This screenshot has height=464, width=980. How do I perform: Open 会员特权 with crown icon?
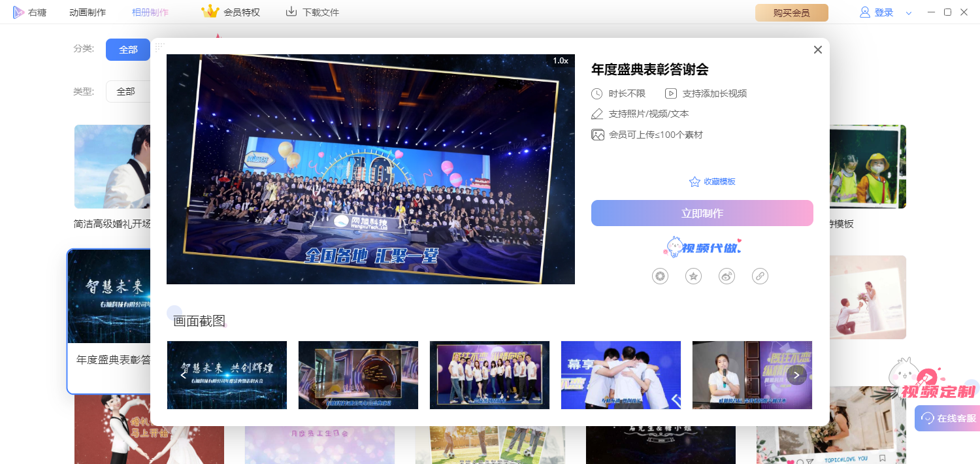coord(231,12)
